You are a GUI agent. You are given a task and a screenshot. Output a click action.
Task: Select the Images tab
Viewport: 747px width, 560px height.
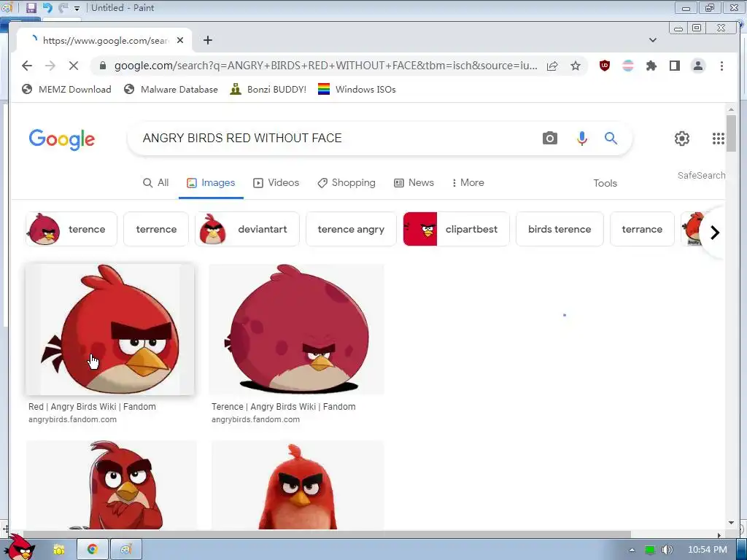[x=211, y=183]
